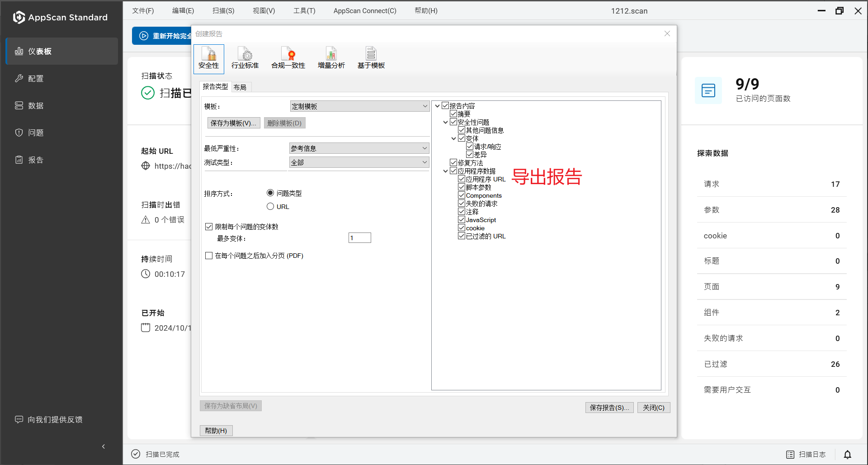Select URL sort radio button

point(270,207)
